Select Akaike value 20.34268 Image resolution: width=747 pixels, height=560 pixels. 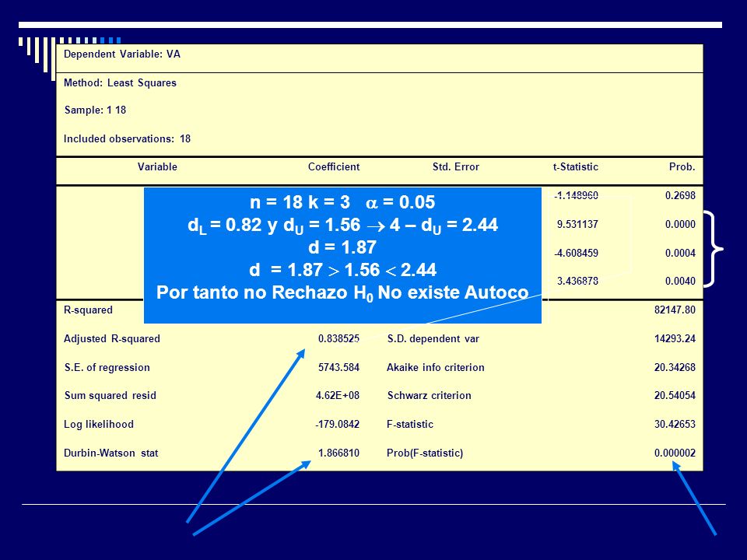pos(675,368)
